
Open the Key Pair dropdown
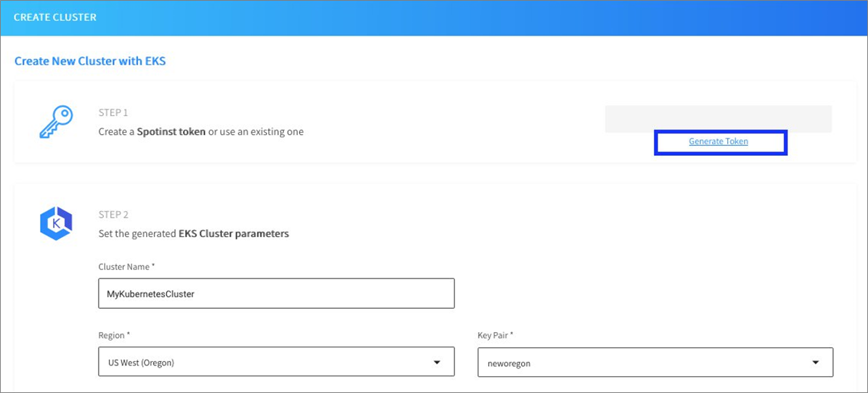[655, 362]
